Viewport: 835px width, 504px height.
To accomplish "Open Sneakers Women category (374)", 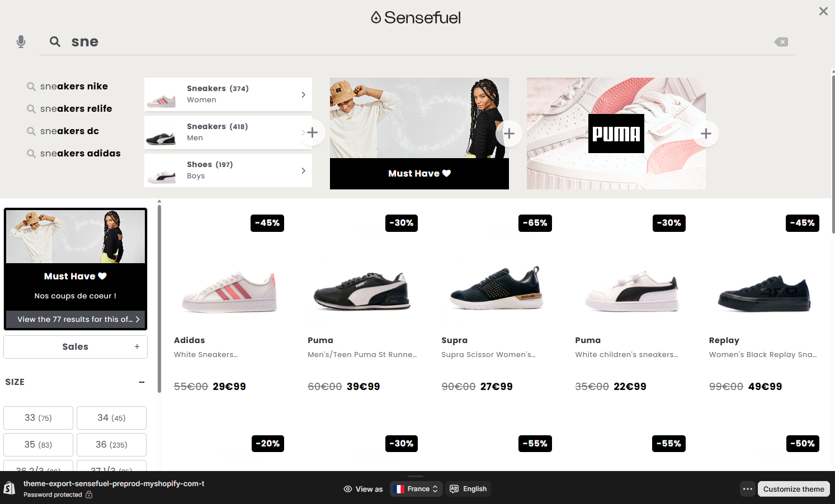I will pyautogui.click(x=228, y=94).
